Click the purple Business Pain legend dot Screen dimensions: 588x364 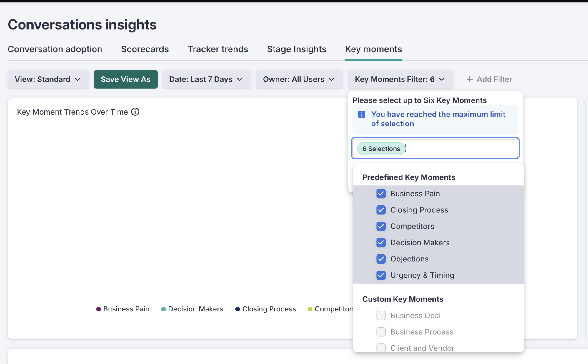tap(99, 309)
